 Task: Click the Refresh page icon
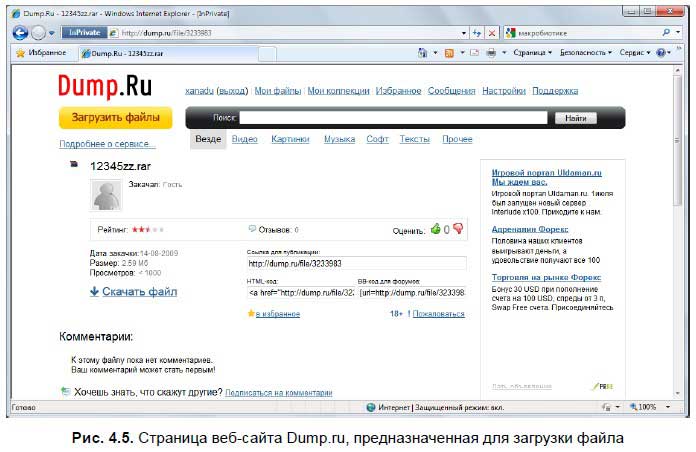pyautogui.click(x=477, y=33)
